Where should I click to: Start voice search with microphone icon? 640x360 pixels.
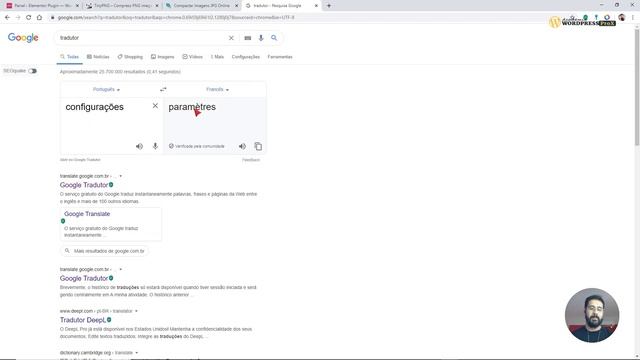tap(261, 38)
